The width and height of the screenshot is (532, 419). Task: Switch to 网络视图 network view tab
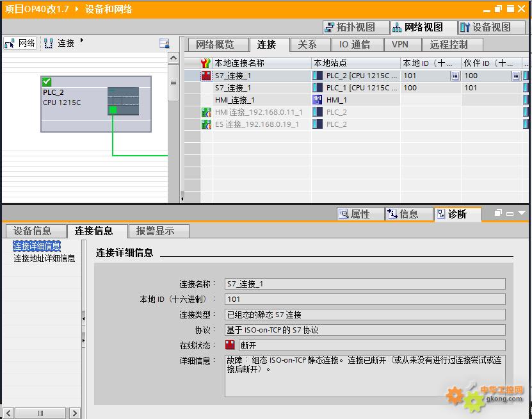tap(423, 27)
